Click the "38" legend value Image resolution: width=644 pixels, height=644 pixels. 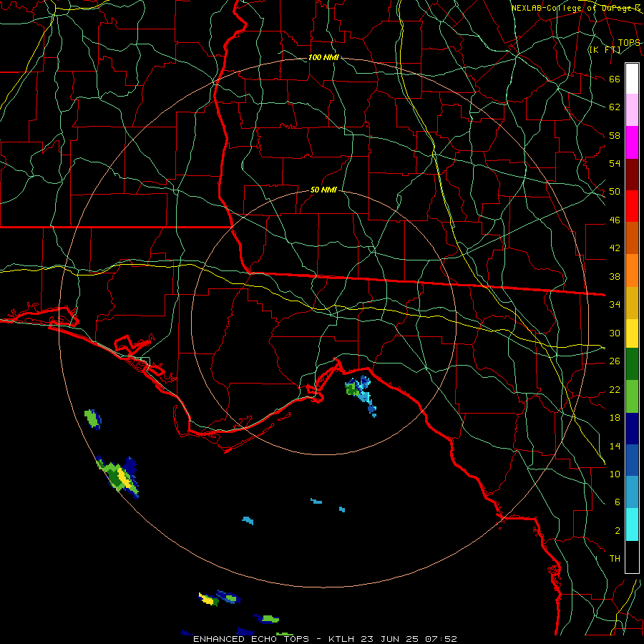click(x=615, y=276)
